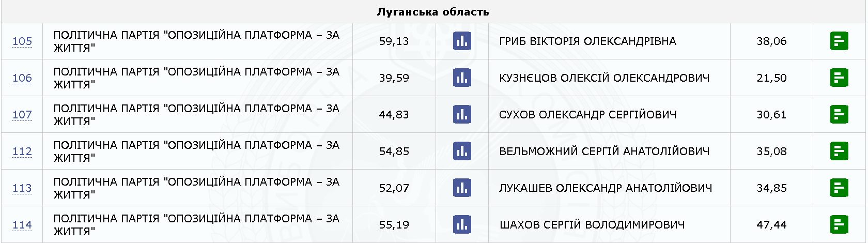868x243 pixels.
Task: Open district 105 link
Action: (x=22, y=41)
